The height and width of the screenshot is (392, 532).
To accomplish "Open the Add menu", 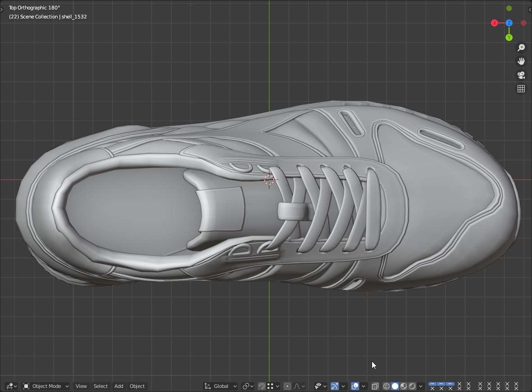I will [118, 386].
